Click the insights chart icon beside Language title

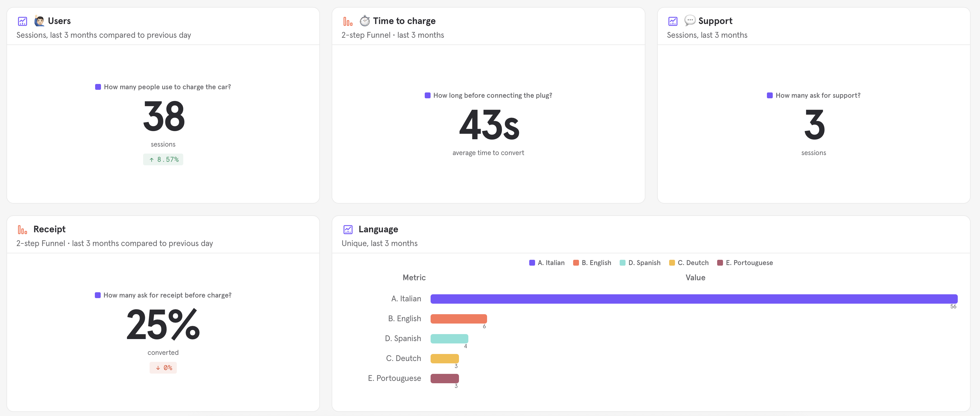point(348,230)
